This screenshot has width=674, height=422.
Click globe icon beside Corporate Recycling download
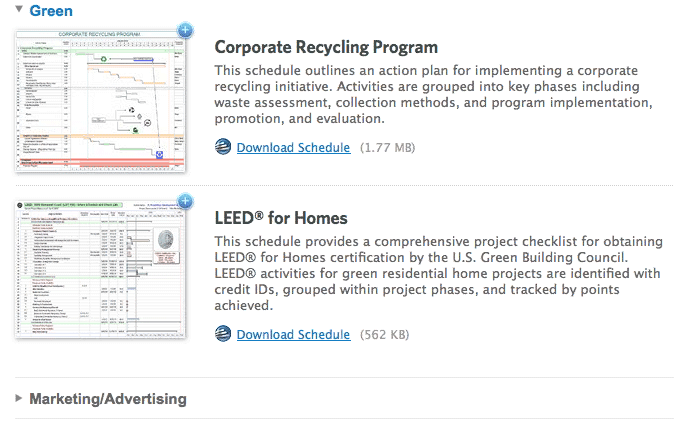click(x=223, y=148)
